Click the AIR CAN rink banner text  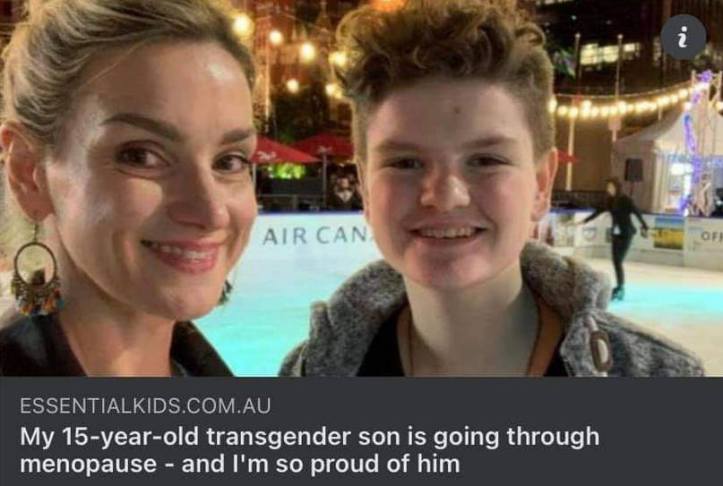pos(317,236)
